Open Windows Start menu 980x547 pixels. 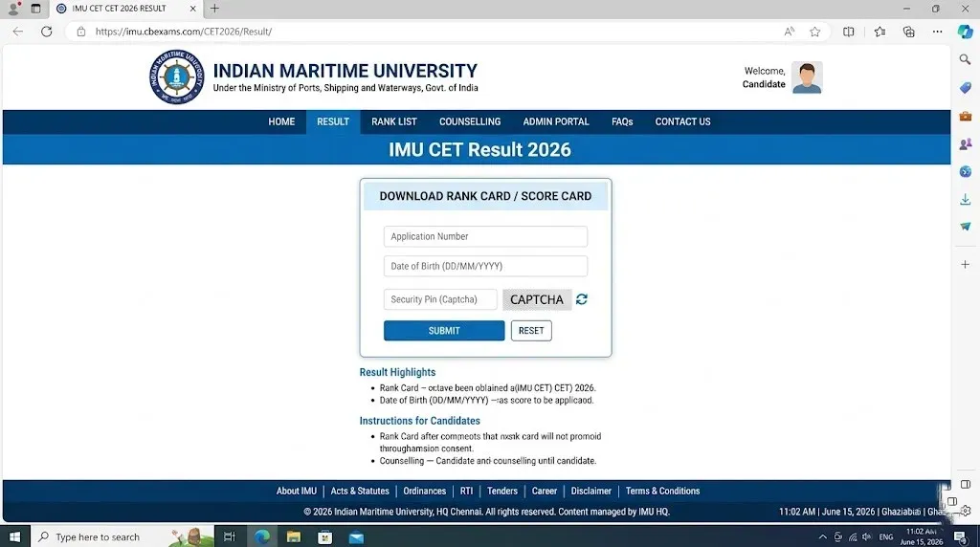(14, 537)
